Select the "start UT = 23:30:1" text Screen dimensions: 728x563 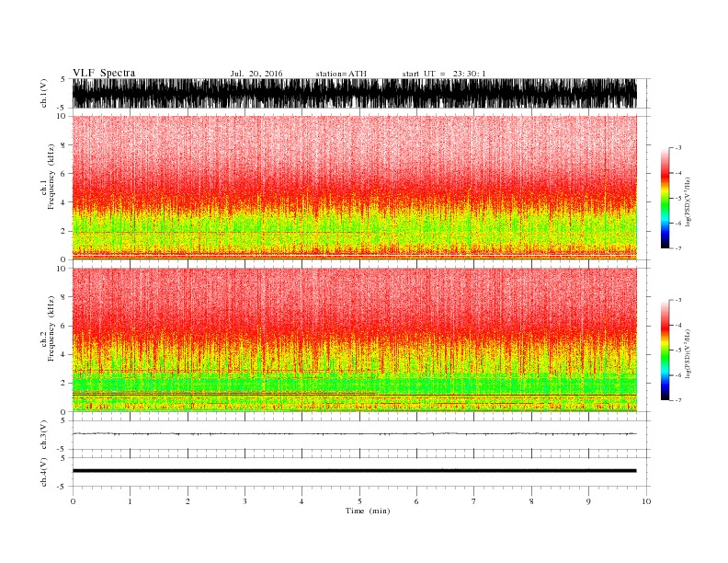(444, 74)
